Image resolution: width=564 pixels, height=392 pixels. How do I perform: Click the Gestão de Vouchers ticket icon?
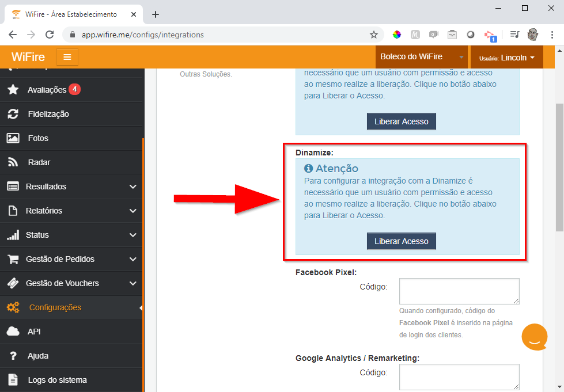(13, 283)
